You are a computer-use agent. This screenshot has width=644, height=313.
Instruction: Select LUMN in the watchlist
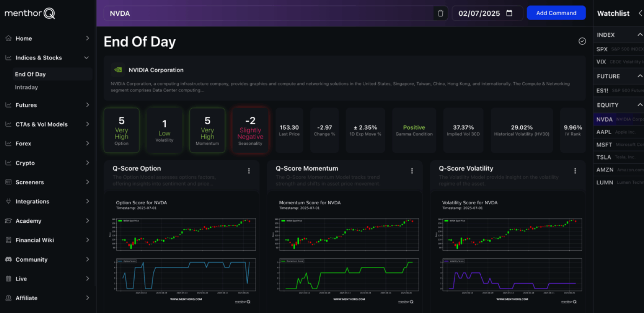(619, 182)
